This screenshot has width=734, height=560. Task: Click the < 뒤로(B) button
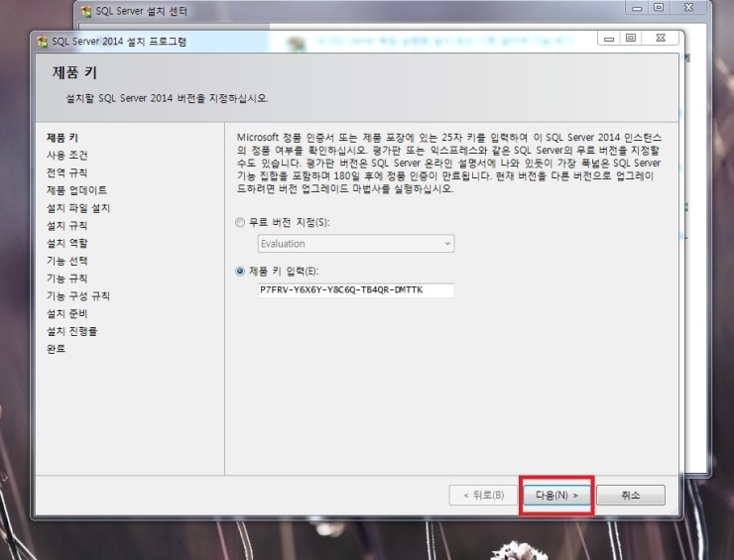(483, 495)
